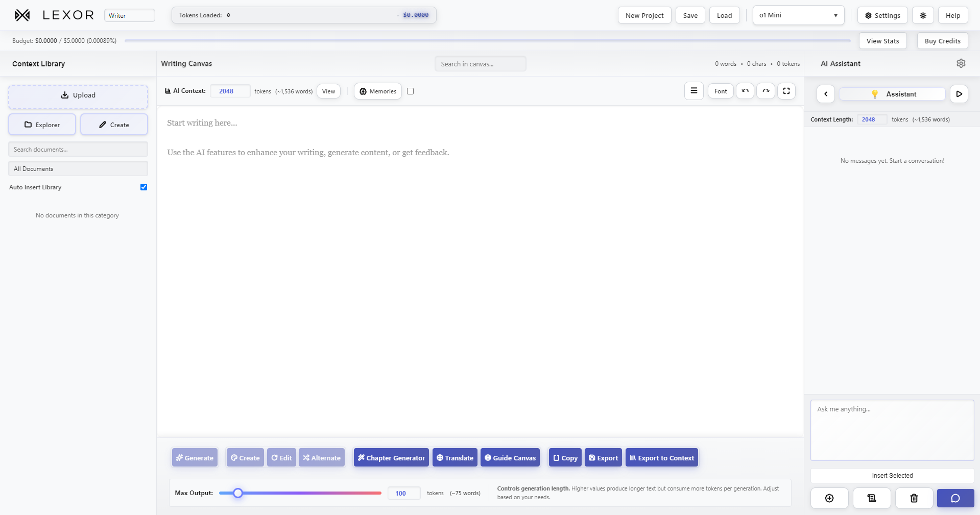Click the trash icon to clear assistant chat

pyautogui.click(x=914, y=498)
